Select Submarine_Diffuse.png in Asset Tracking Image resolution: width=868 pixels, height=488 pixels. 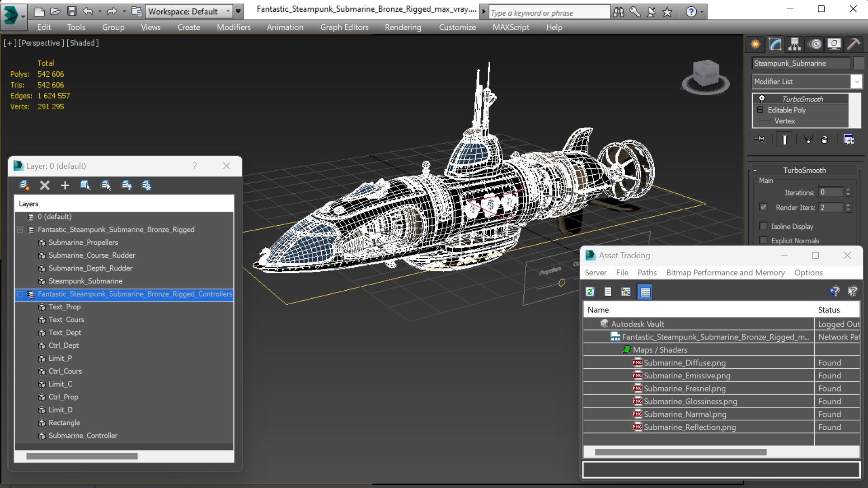point(684,363)
